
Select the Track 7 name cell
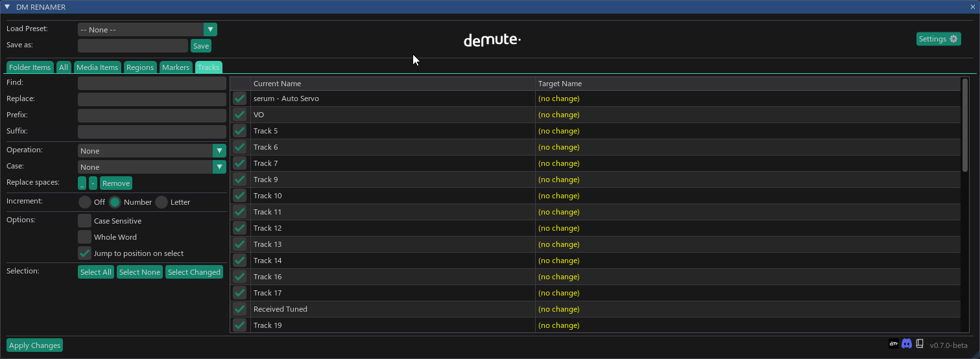[392, 163]
